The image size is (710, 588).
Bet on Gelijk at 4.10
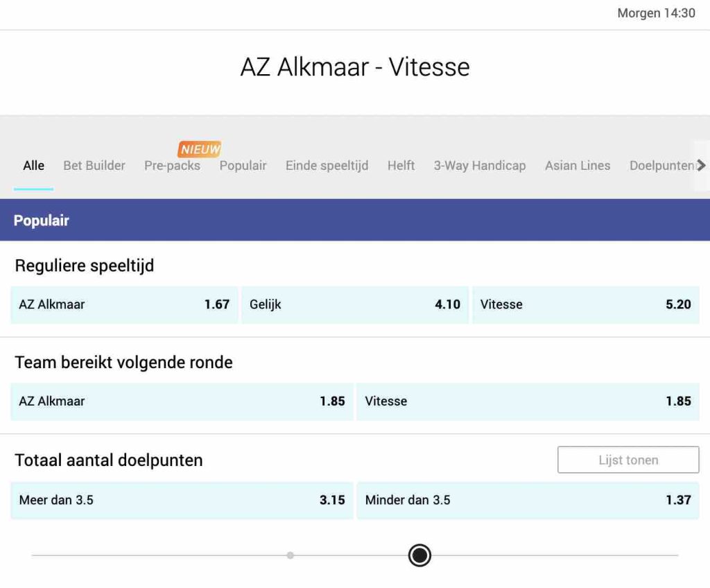(x=355, y=304)
